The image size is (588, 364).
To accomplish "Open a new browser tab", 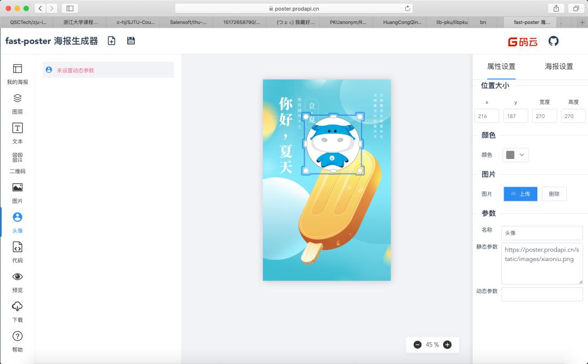I will tap(582, 22).
